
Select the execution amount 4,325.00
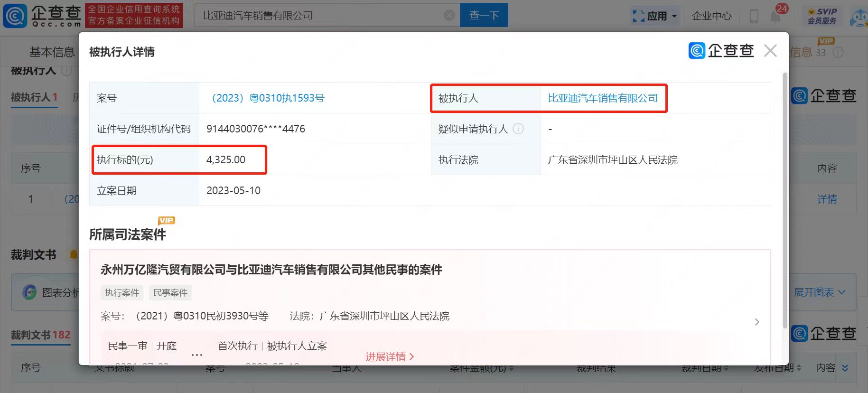point(226,160)
